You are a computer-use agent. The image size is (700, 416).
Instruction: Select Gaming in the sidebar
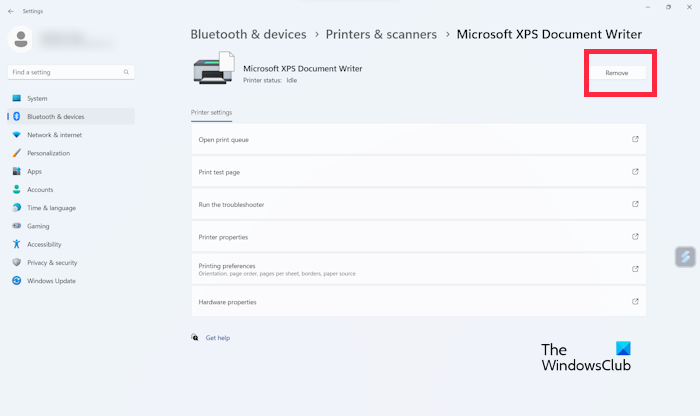(38, 226)
